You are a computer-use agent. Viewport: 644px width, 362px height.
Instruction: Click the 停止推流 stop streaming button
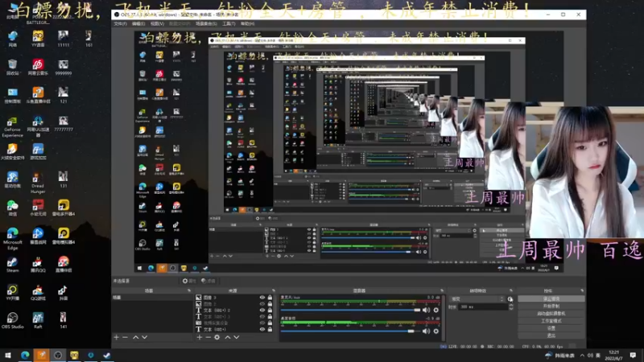[x=551, y=299]
